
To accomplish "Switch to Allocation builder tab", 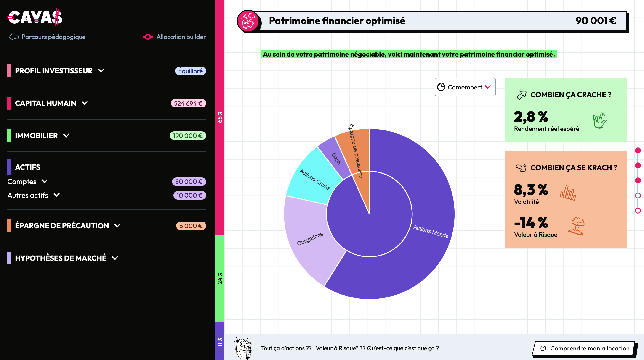I will 181,37.
